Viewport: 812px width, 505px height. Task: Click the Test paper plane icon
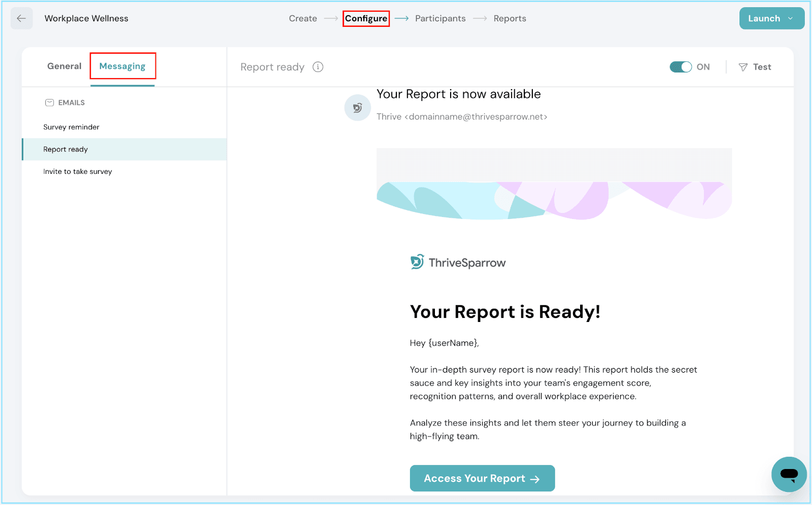[743, 67]
